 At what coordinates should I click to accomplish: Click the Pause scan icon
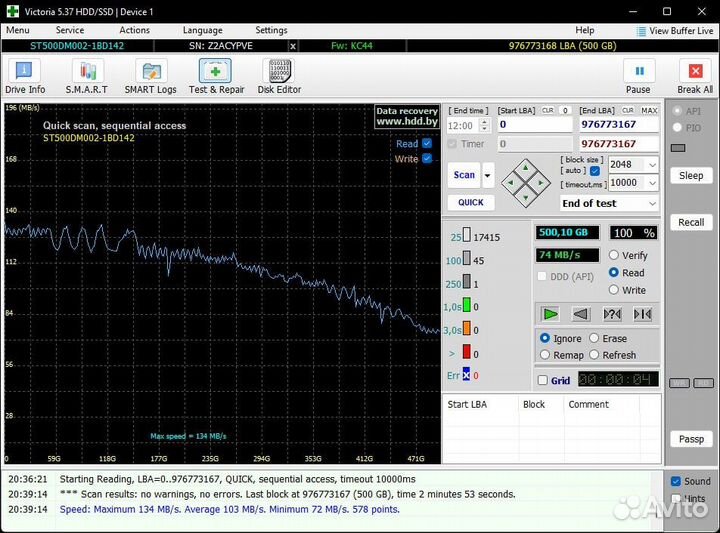638,72
